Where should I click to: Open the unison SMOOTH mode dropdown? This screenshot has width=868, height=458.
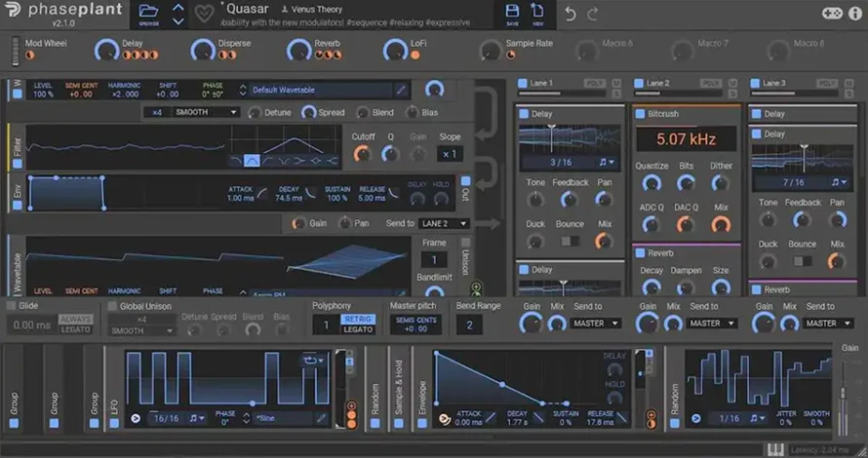[205, 112]
